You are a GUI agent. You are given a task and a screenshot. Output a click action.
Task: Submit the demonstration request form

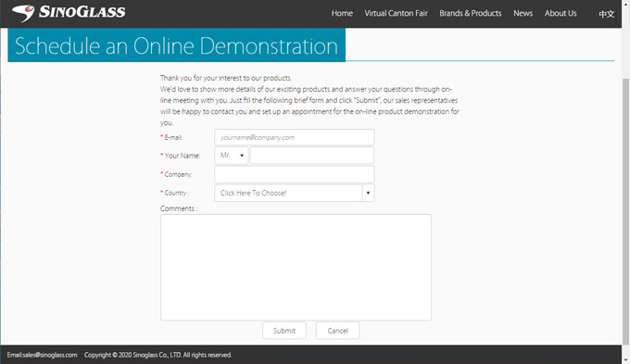click(x=284, y=331)
